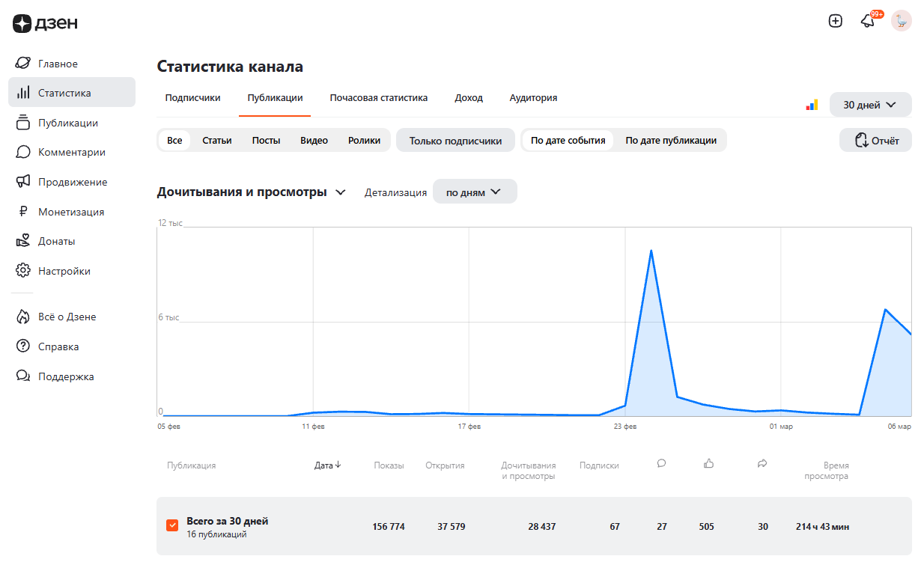Click the Донаты heart-in-hand icon
This screenshot has width=924, height=565.
[23, 241]
